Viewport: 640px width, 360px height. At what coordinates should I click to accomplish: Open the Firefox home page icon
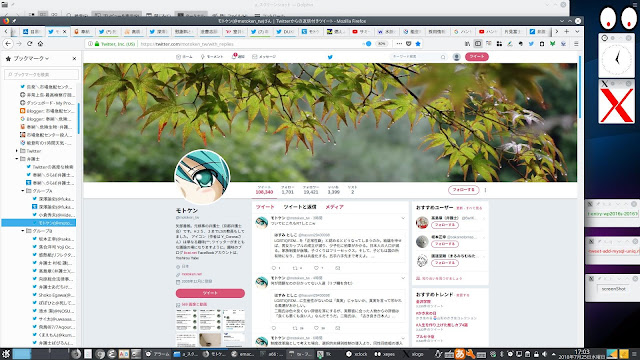point(40,44)
